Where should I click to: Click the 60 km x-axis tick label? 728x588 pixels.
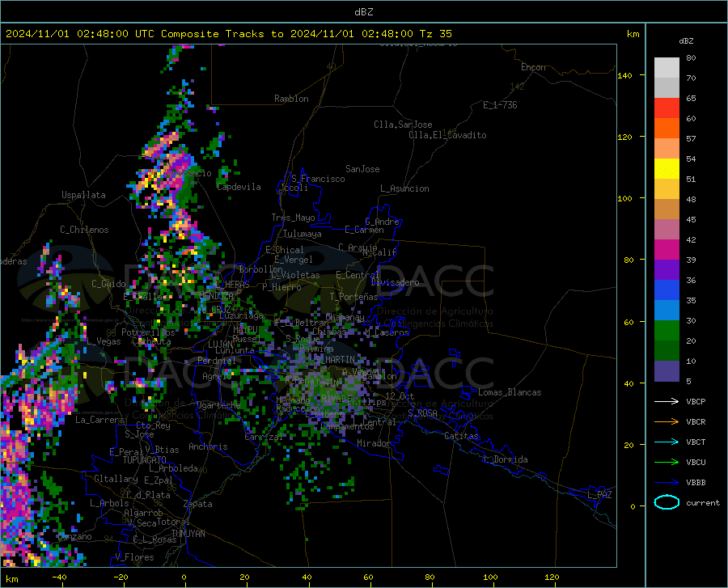pos(368,577)
